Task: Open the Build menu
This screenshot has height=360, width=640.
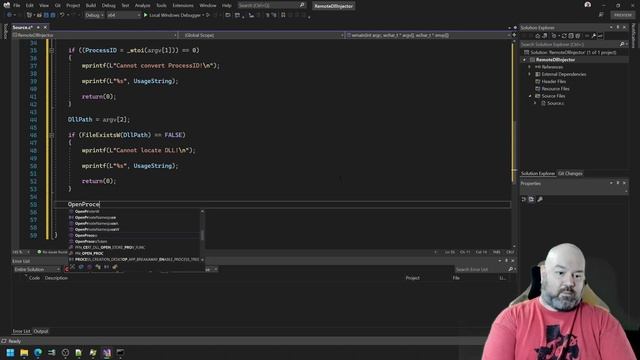Action: (91, 6)
